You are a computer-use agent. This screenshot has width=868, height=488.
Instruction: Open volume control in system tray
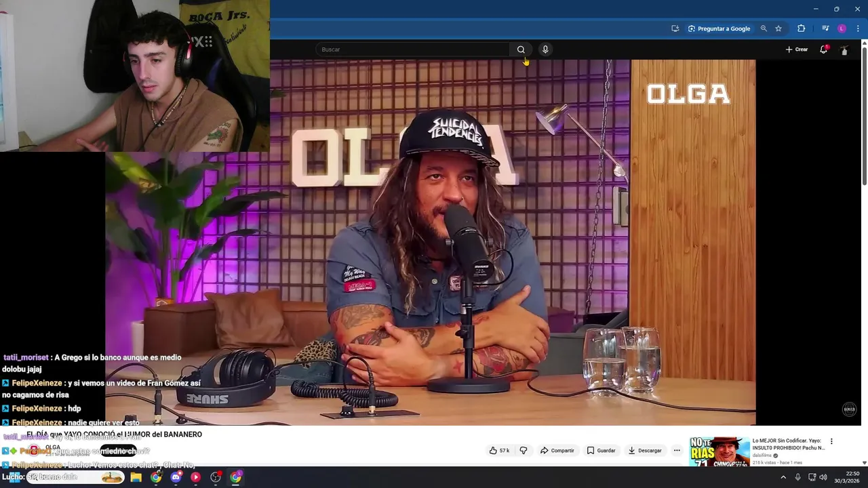823,477
